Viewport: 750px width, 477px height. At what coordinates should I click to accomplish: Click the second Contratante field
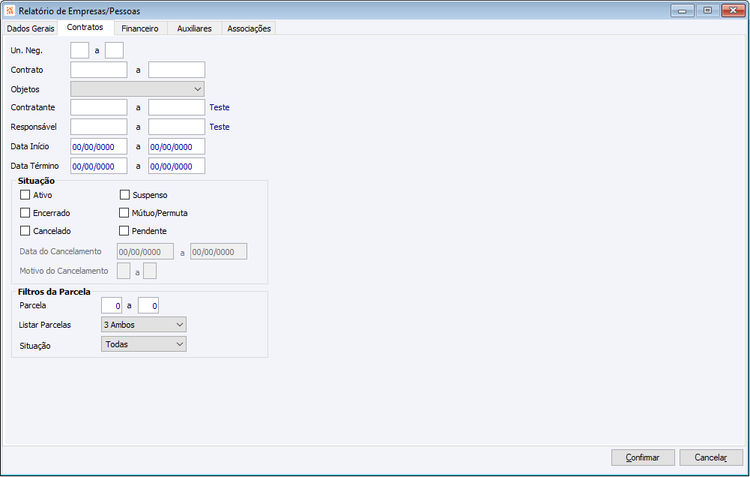(176, 107)
